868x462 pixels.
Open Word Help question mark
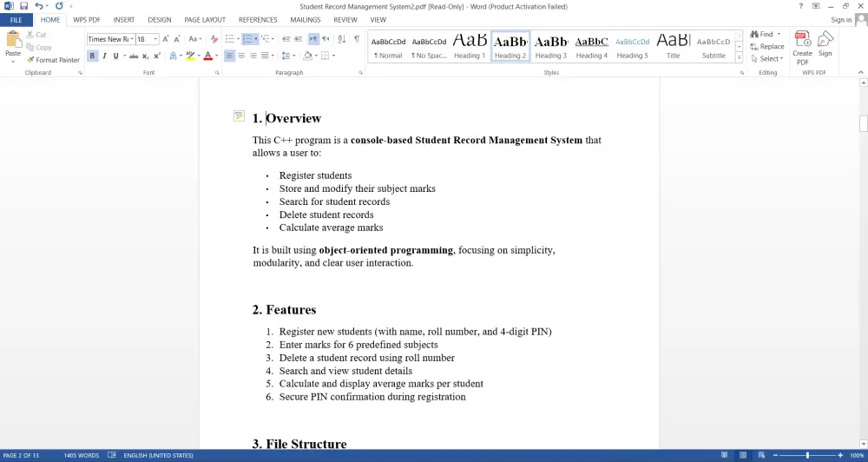click(x=800, y=6)
